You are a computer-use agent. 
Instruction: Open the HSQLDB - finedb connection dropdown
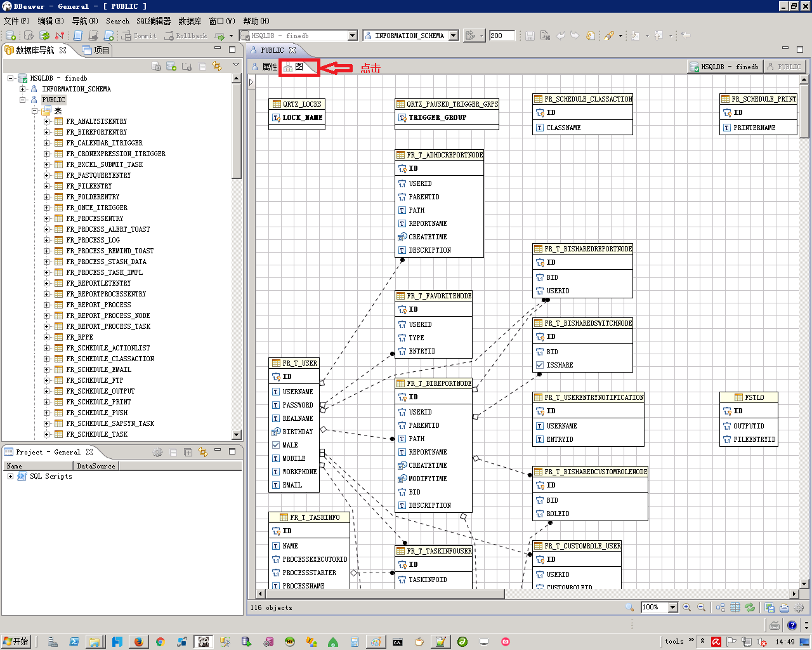(353, 36)
